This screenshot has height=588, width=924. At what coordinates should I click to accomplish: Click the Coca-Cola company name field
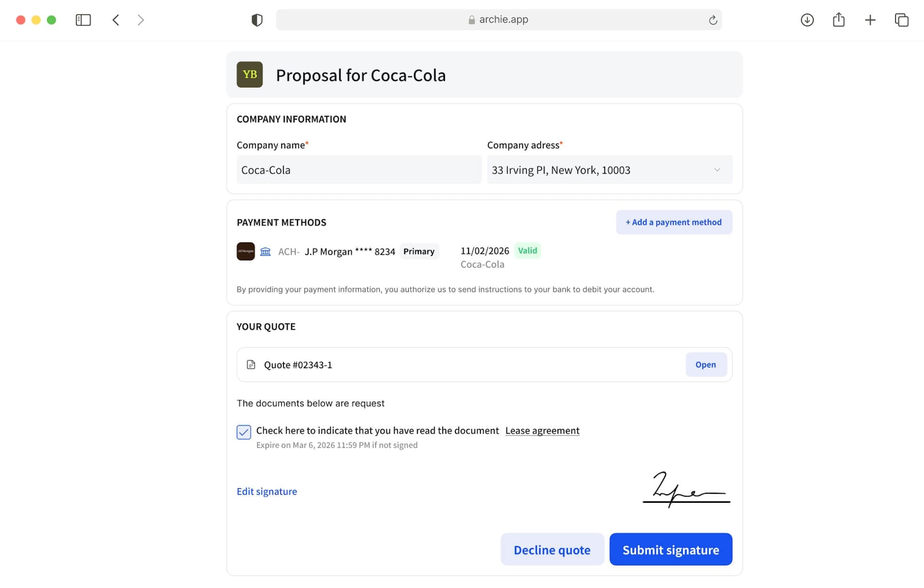(359, 169)
